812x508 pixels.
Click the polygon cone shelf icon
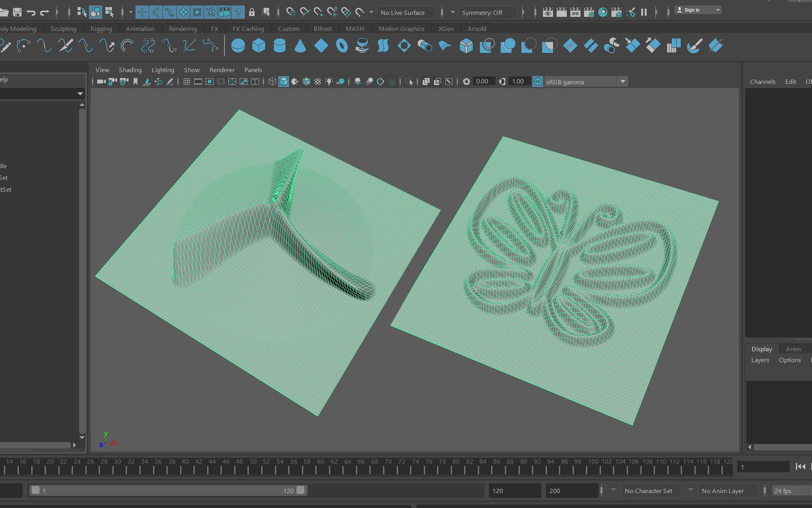coord(300,46)
